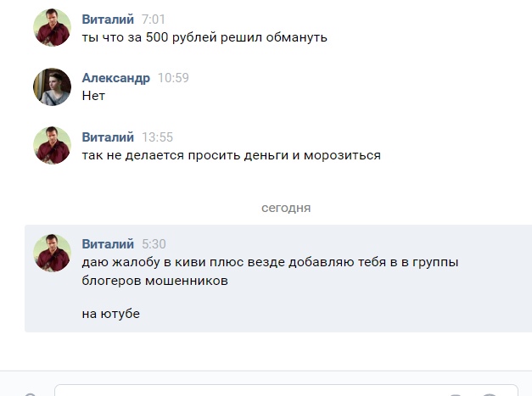Open Виталий's avatar on the 7:01 message
The width and height of the screenshot is (532, 396).
pos(51,28)
